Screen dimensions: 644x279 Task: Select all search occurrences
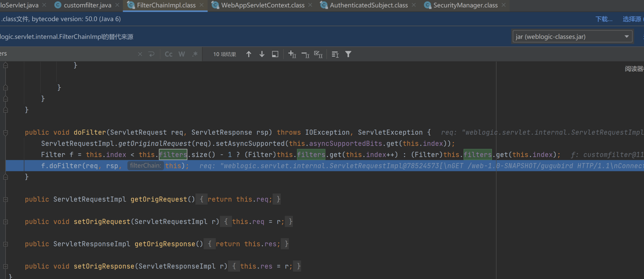(318, 54)
